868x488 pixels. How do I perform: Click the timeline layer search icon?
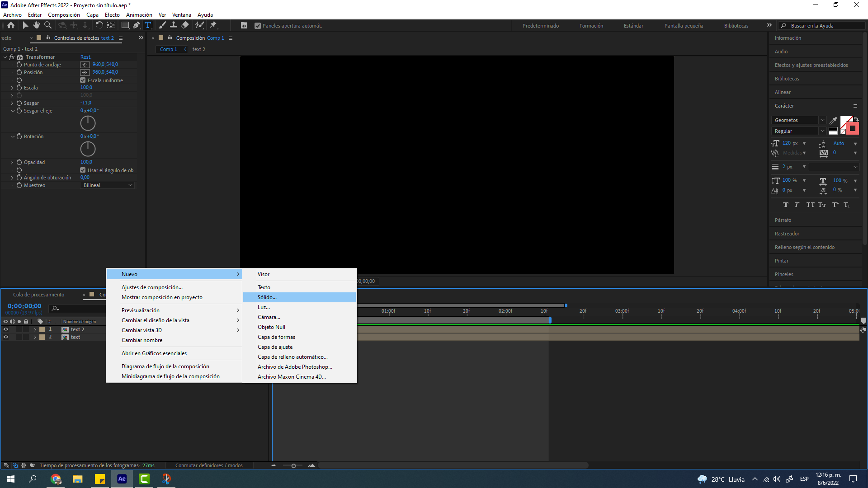click(55, 308)
